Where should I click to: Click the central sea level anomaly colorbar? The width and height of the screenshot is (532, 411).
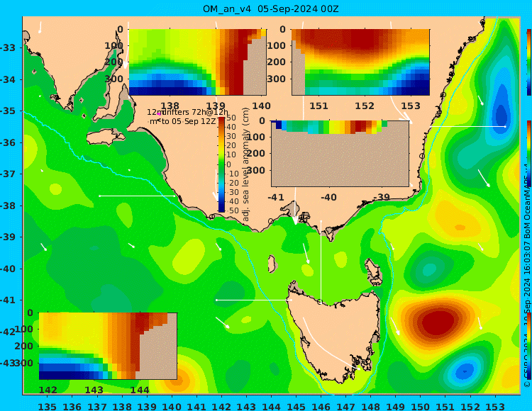click(221, 164)
